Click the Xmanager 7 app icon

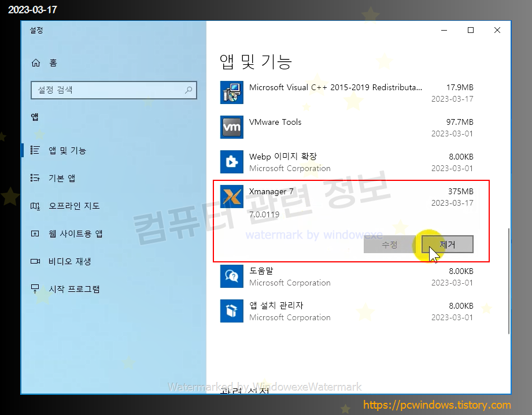coord(232,197)
